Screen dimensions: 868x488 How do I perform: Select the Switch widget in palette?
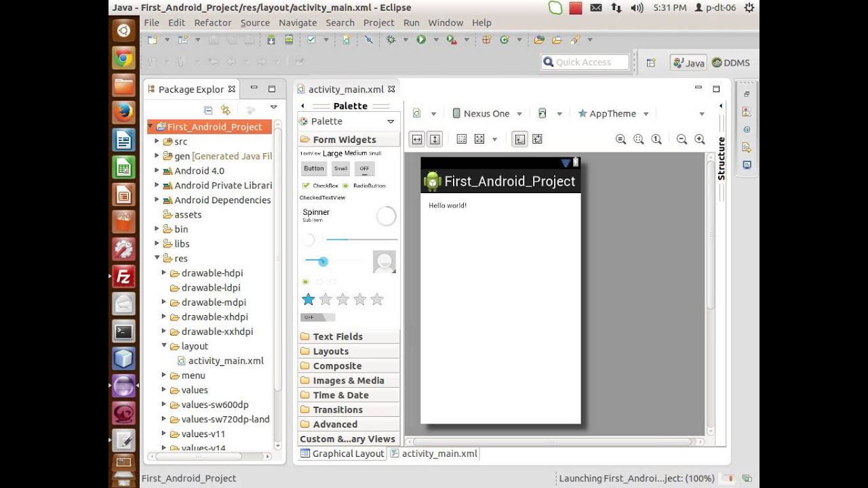click(317, 317)
